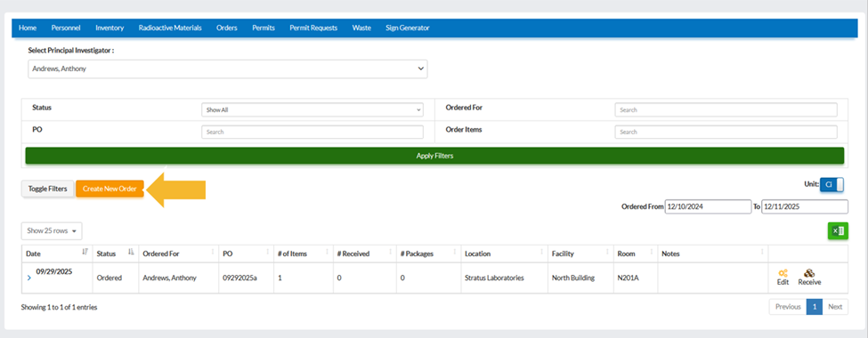Open the Home menu
868x338 pixels.
click(28, 28)
